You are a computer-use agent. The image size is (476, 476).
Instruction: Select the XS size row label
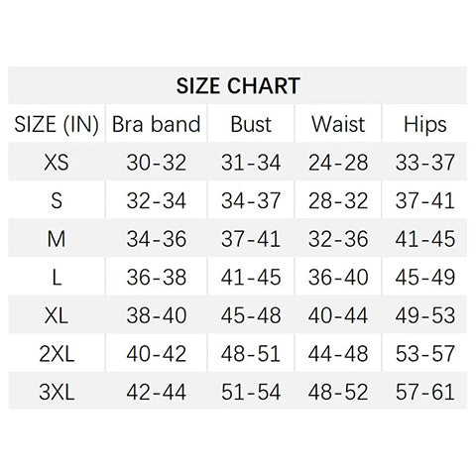click(57, 163)
